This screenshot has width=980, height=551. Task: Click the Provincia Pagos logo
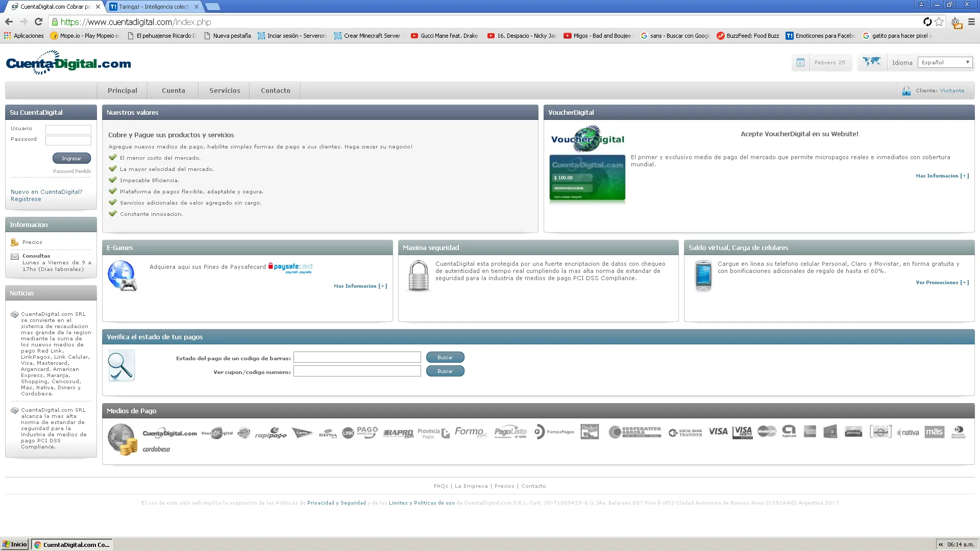pyautogui.click(x=434, y=433)
